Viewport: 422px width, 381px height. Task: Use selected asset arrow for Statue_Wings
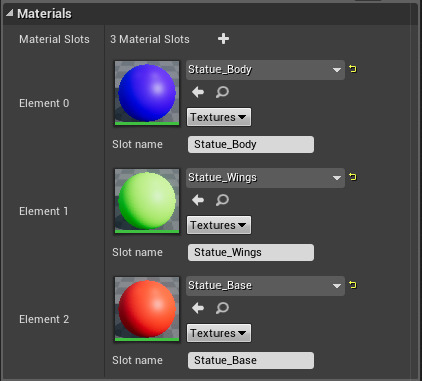point(198,200)
